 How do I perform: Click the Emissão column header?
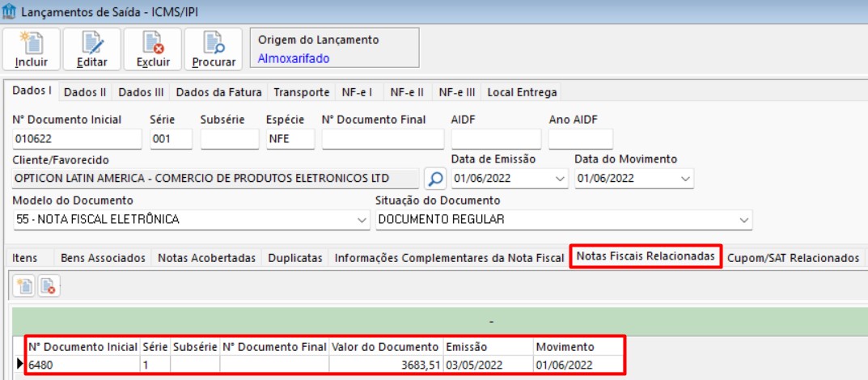point(489,348)
